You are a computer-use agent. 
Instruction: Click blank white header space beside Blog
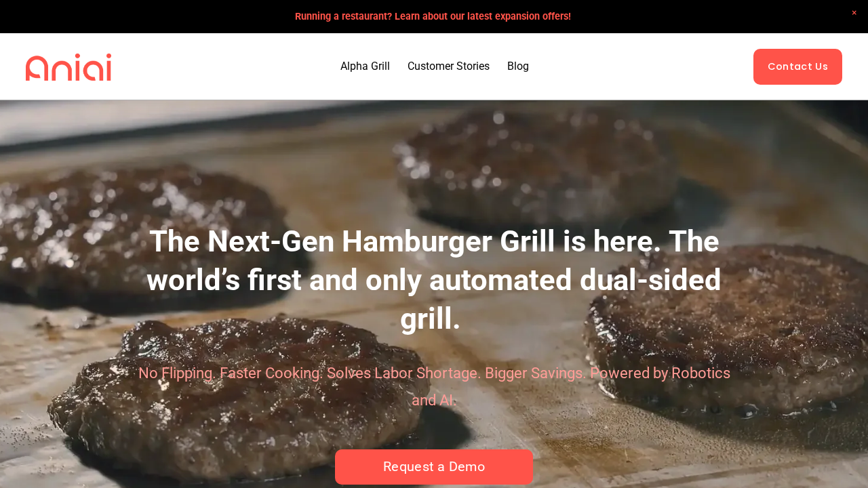click(637, 66)
